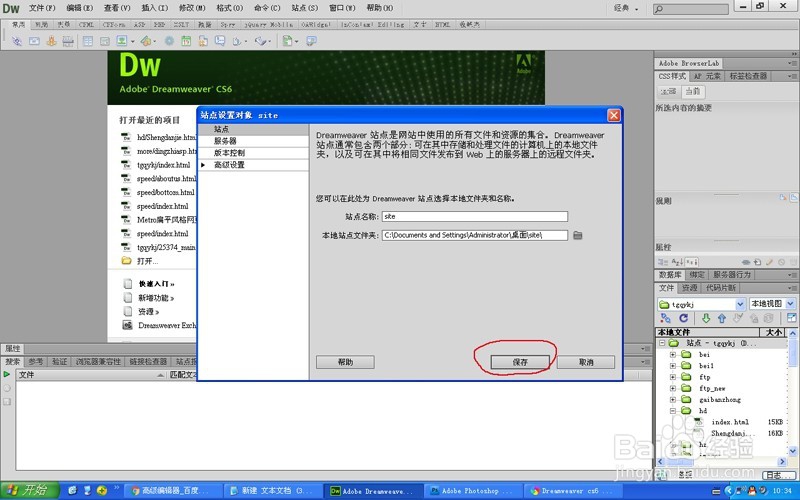Switch to the 代码片断 tab
800x500 pixels.
point(720,288)
